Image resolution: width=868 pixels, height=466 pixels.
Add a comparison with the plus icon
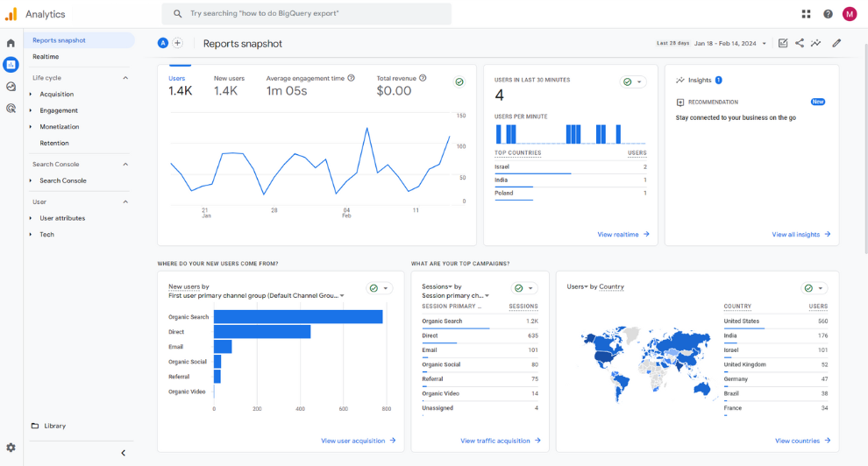177,43
